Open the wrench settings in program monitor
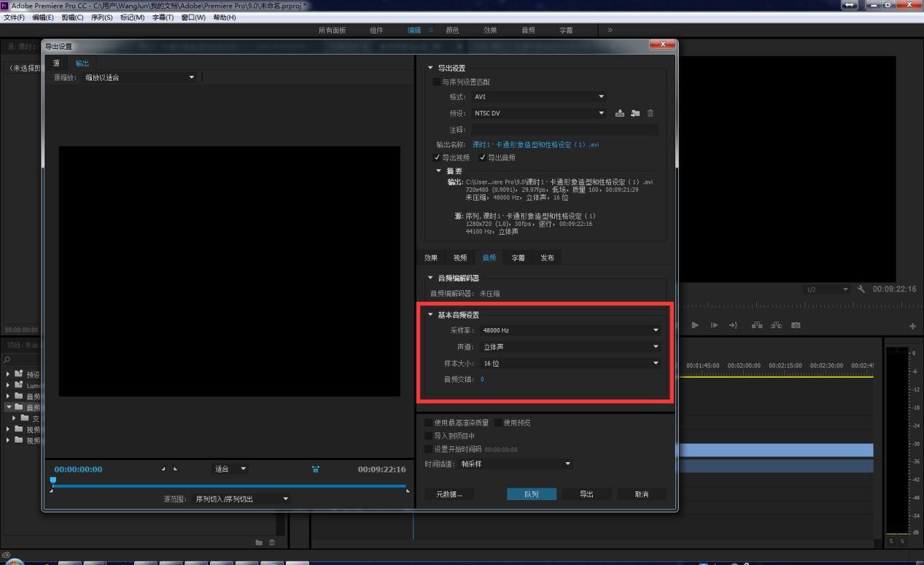Image resolution: width=924 pixels, height=565 pixels. tap(861, 289)
